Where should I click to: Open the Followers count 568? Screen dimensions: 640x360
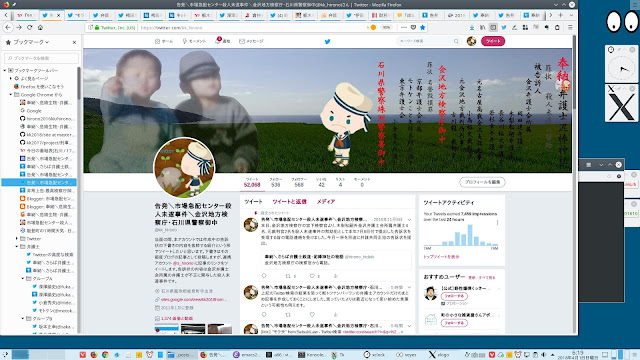299,182
